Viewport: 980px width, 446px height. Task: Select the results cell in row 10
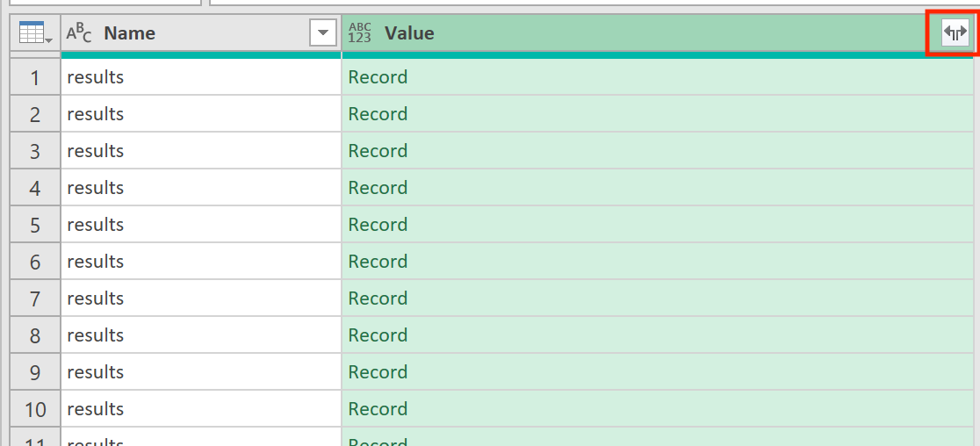point(200,409)
